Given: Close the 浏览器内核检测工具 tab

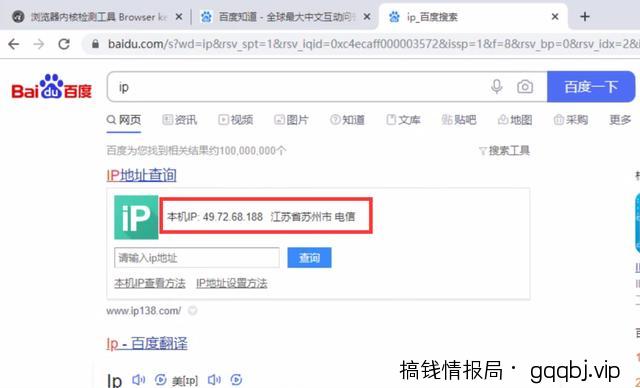Looking at the screenshot, I should pyautogui.click(x=178, y=17).
